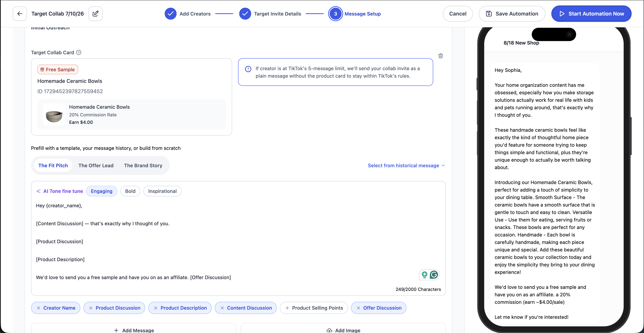Screen dimensions: 644x333
Task: Click the 249/2000 Characters counter
Action: 418,289
